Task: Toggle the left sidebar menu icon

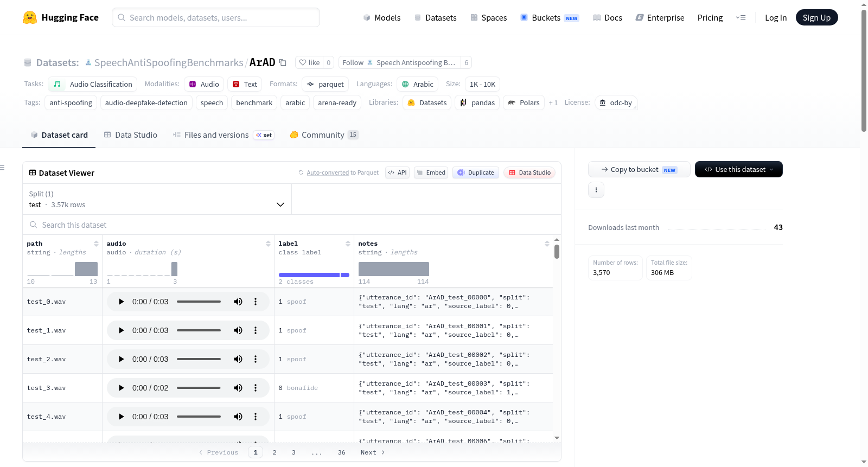Action: 3,168
